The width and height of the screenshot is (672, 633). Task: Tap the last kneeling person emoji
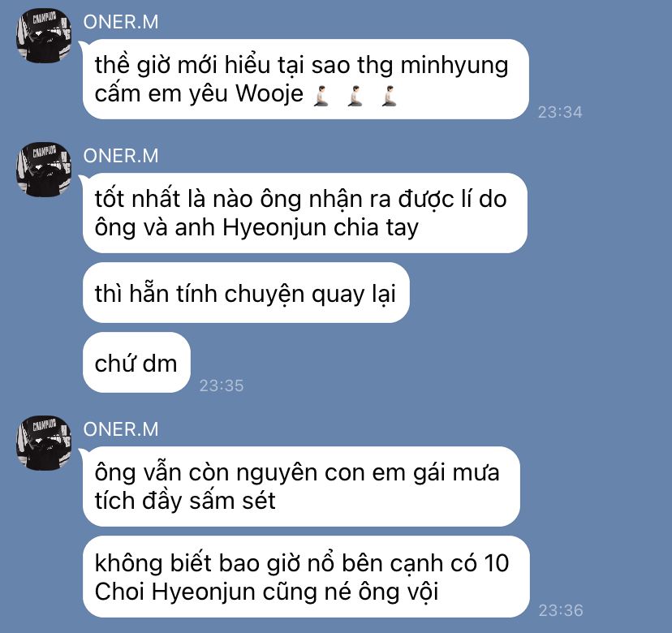tap(390, 96)
